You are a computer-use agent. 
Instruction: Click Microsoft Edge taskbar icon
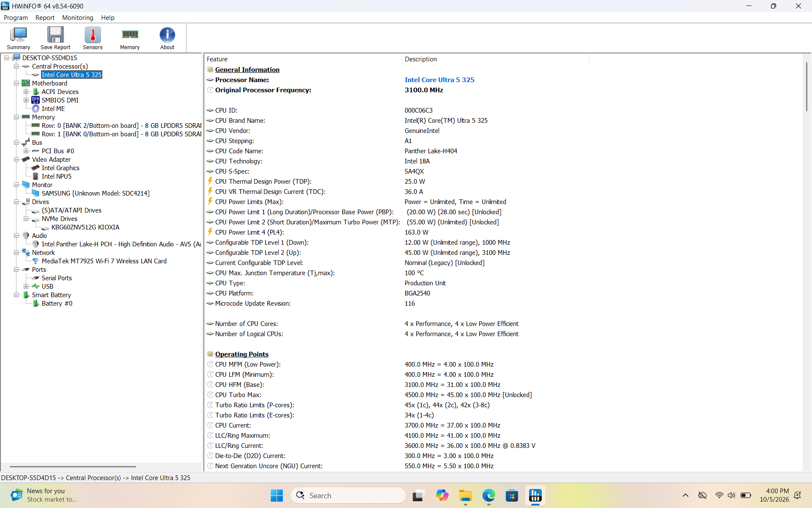[488, 495]
